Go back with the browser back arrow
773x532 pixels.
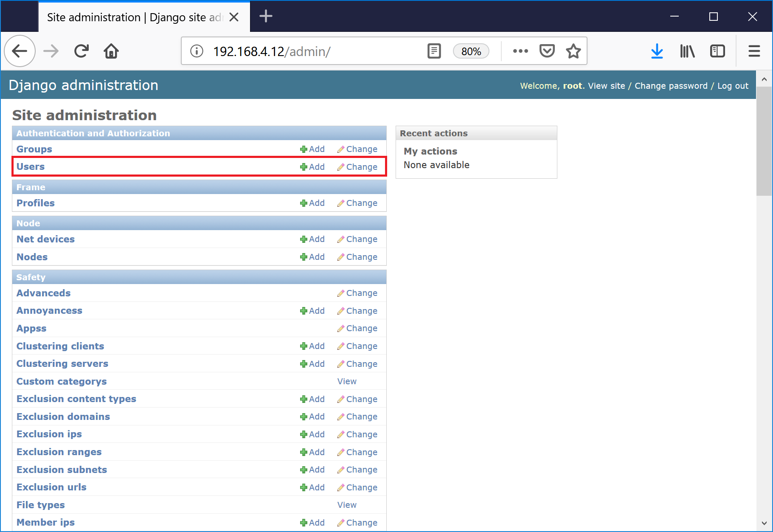[x=20, y=51]
